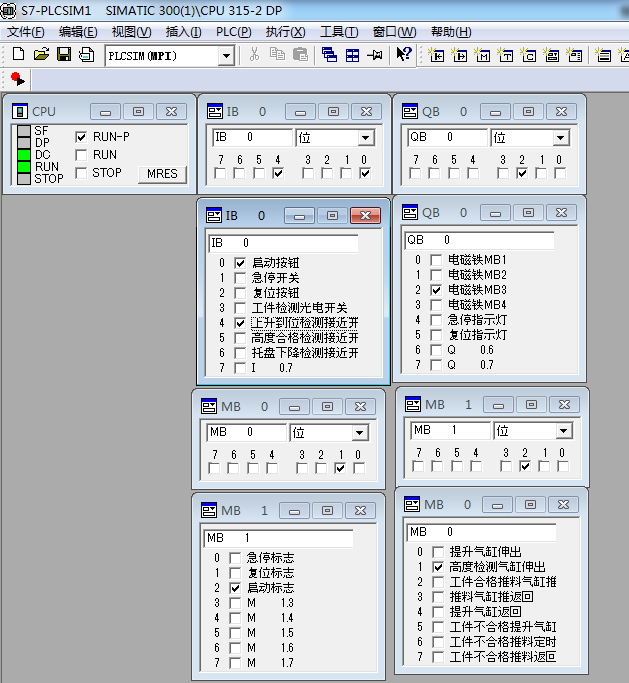Insert a bit memory window (M icon)
This screenshot has height=683, width=629.
(x=482, y=55)
